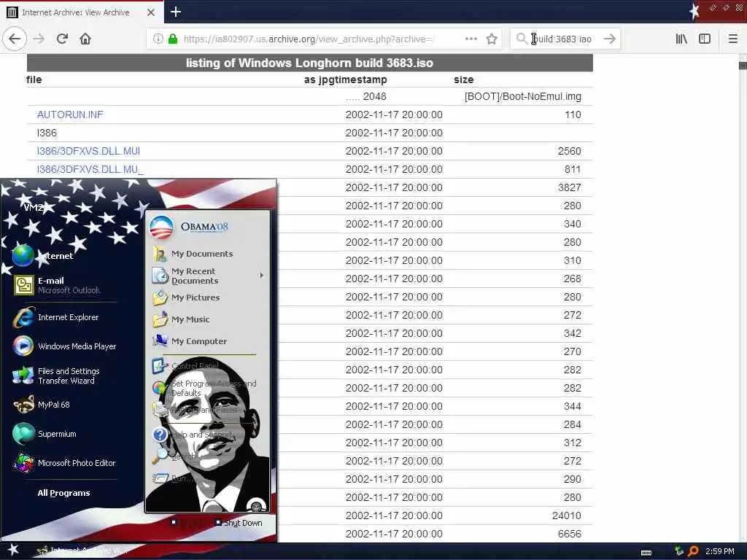Viewport: 747px width, 560px height.
Task: Bookmark this page with the star icon
Action: (x=492, y=39)
